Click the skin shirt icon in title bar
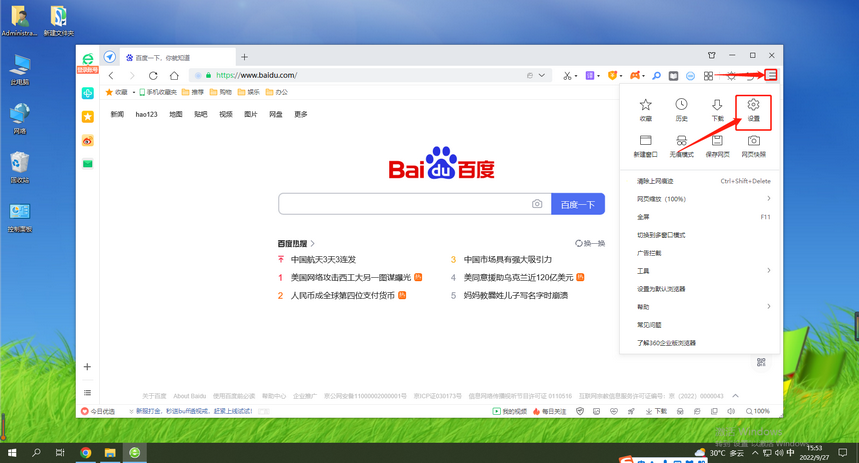859x463 pixels. [x=712, y=55]
